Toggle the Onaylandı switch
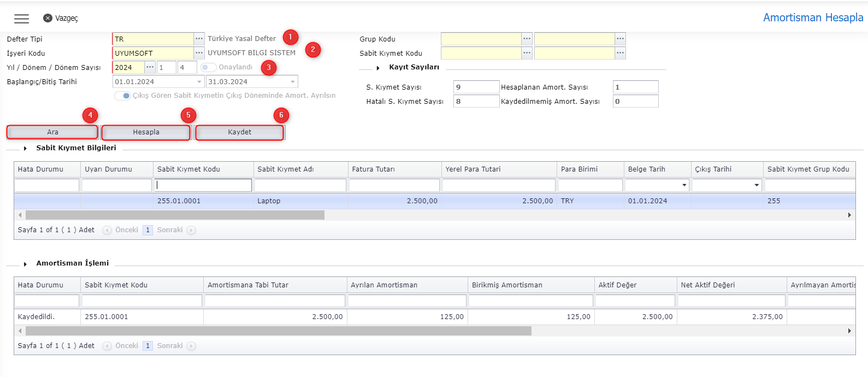 [x=208, y=67]
